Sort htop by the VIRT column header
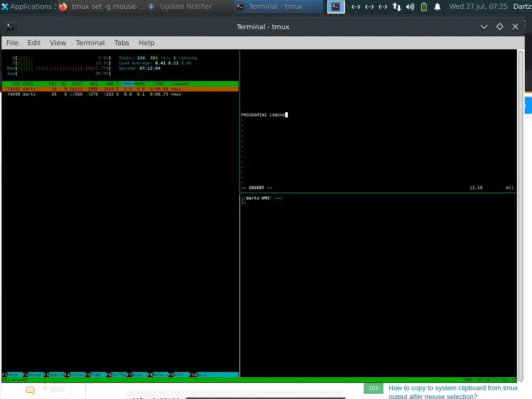Viewport: 532px width, 399px height. (77, 84)
